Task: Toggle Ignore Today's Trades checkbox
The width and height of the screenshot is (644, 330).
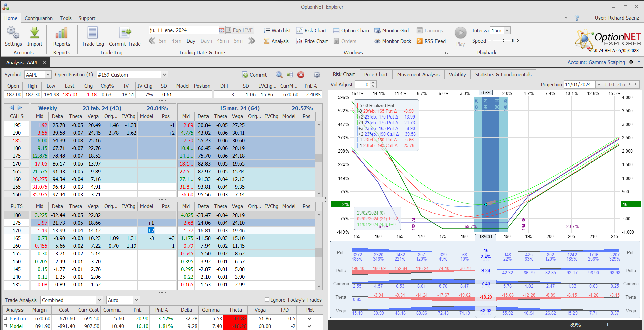Action: coord(267,300)
